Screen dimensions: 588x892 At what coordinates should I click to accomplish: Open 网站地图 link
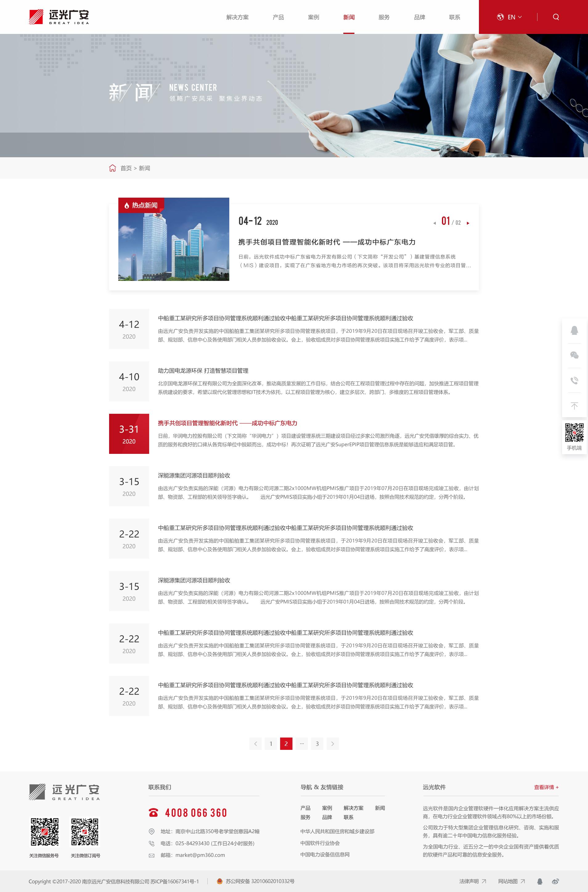(x=512, y=881)
